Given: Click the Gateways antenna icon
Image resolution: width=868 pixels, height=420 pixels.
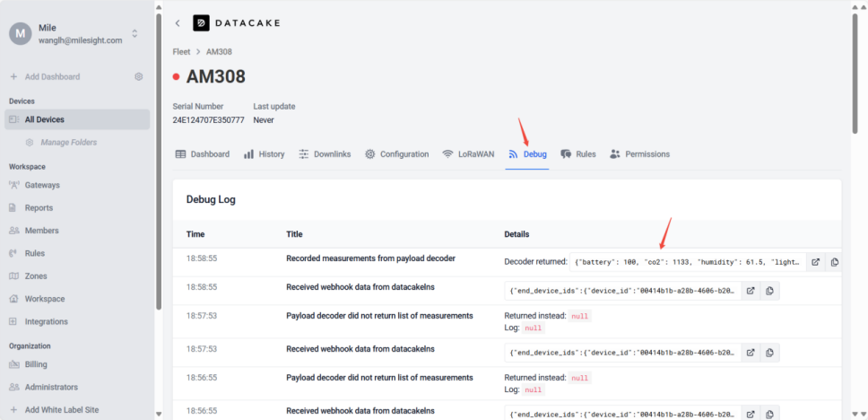Looking at the screenshot, I should (13, 185).
